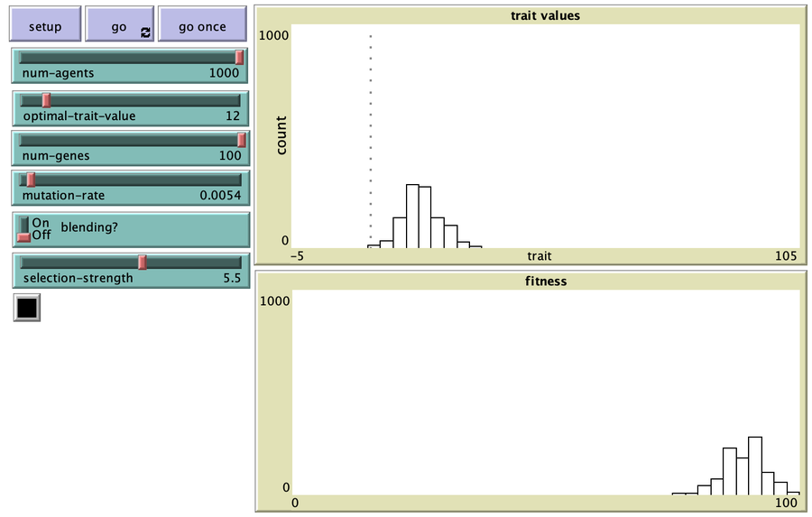Click the mutation-rate slider handle
This screenshot has width=812, height=517.
(31, 180)
